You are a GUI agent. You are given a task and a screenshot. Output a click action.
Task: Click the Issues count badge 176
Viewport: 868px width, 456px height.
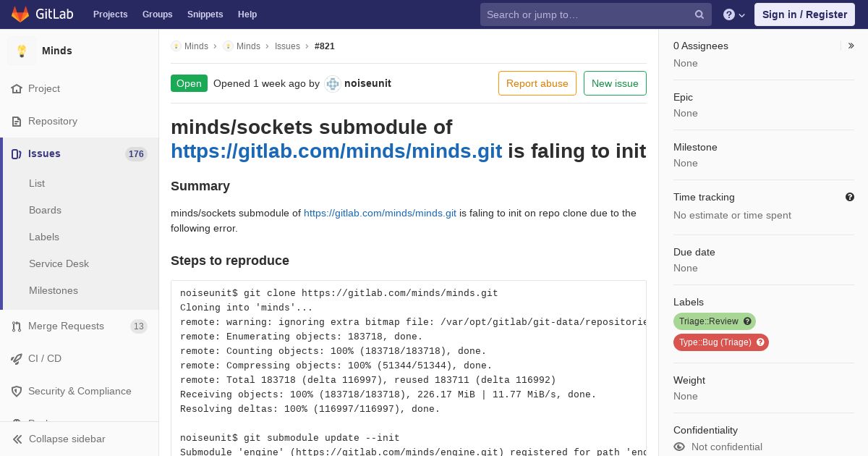[x=136, y=154]
